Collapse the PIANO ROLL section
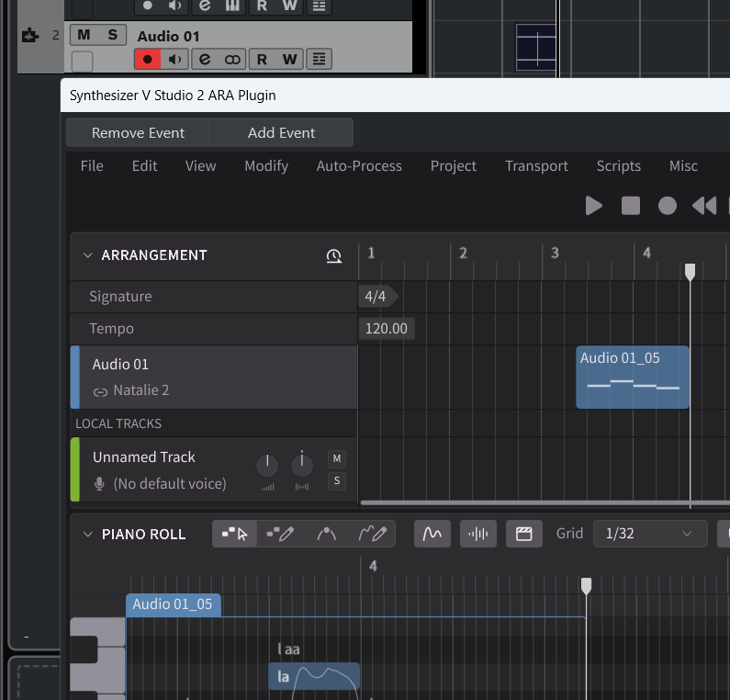Screen dimensions: 730x700 tap(87, 535)
